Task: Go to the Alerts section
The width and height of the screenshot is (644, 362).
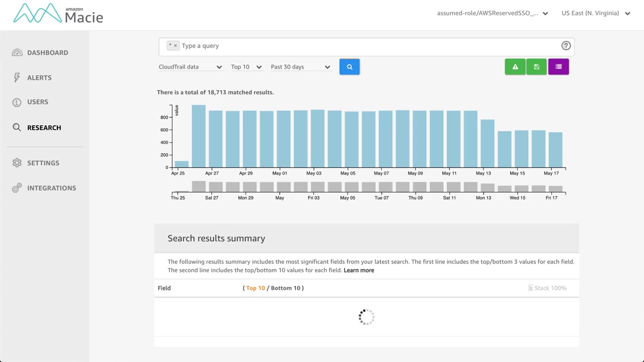Action: (x=39, y=78)
